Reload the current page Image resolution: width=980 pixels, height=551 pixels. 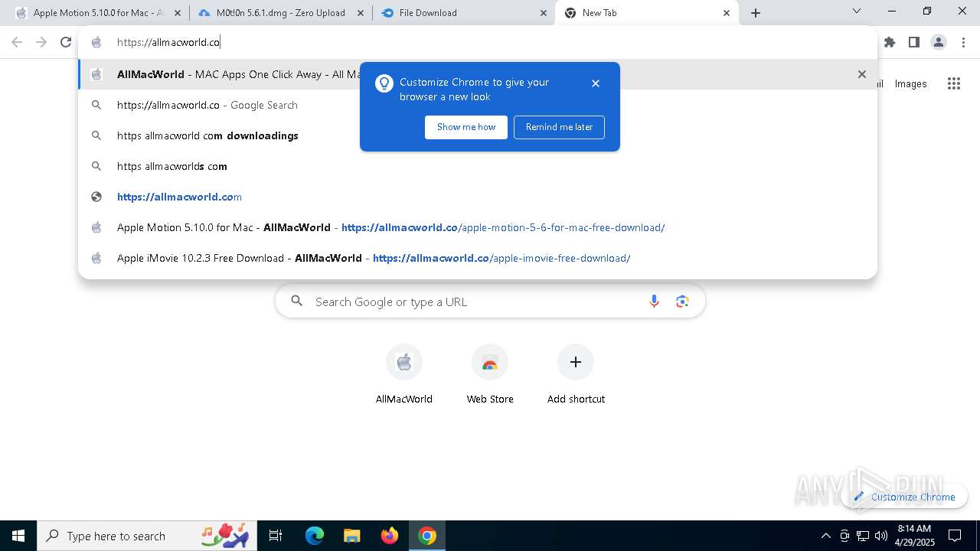coord(66,43)
